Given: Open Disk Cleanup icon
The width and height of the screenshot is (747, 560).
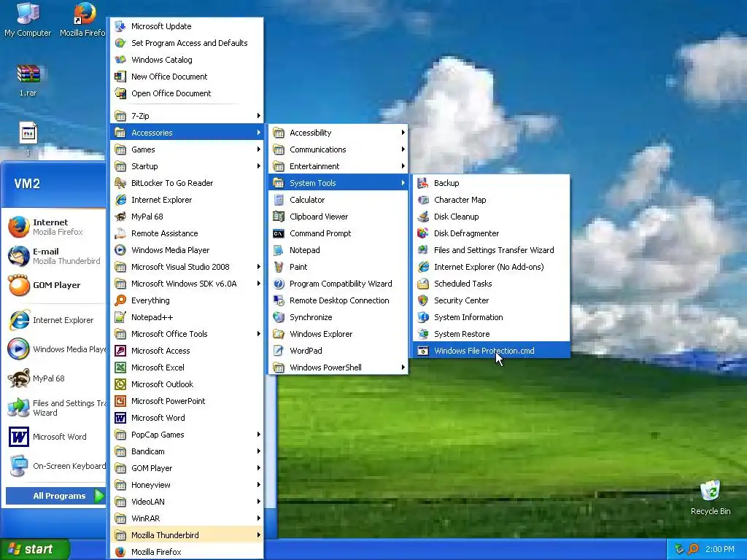Looking at the screenshot, I should pyautogui.click(x=423, y=216).
